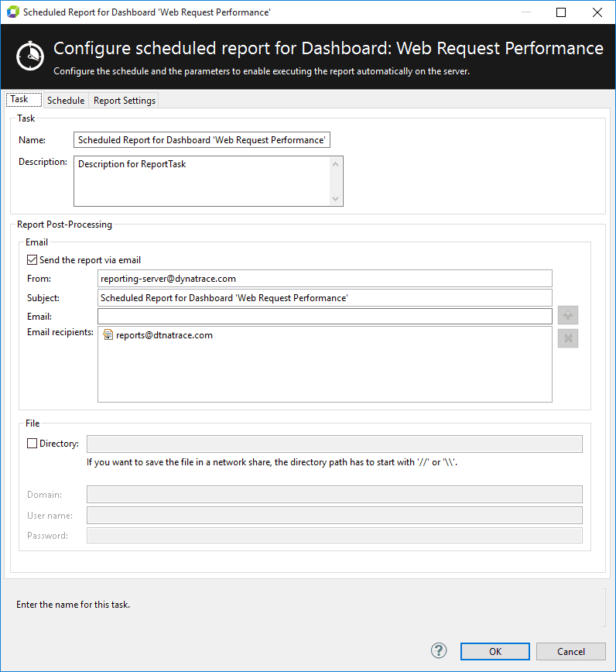The image size is (616, 672).
Task: Select the Task tab
Action: 23,99
